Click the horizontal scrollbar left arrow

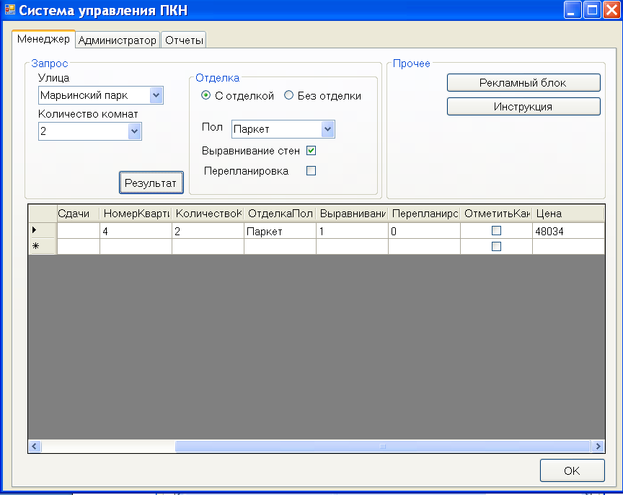pyautogui.click(x=34, y=446)
